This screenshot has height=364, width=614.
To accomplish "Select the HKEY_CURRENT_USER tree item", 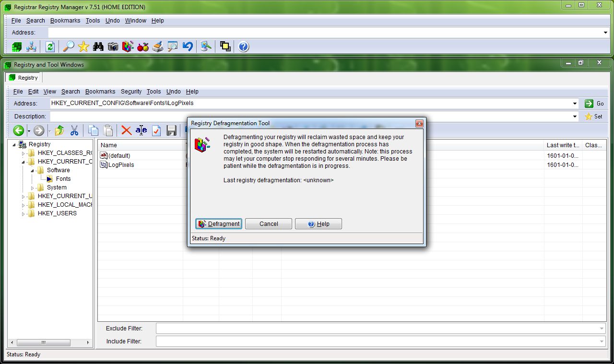I will [65, 196].
